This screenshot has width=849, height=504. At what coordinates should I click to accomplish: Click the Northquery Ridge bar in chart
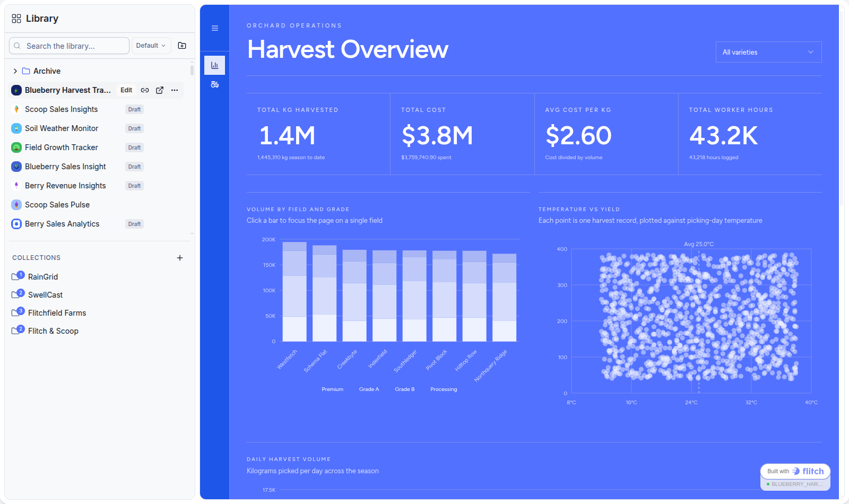505,298
